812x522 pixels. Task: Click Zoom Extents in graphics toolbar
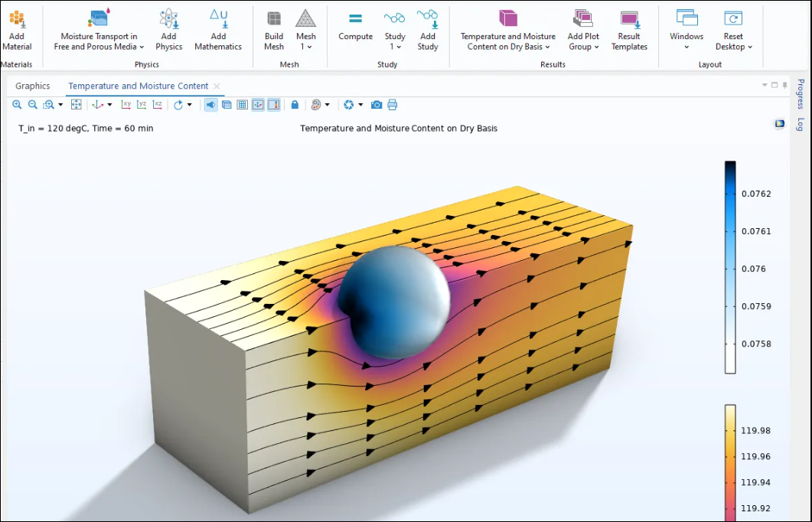76,105
